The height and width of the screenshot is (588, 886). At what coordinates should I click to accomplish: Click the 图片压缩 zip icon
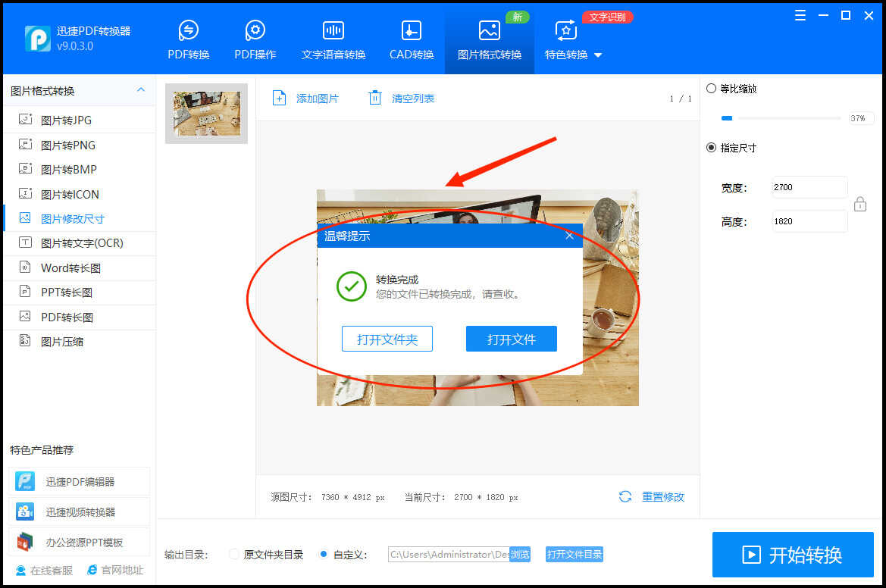click(x=26, y=340)
